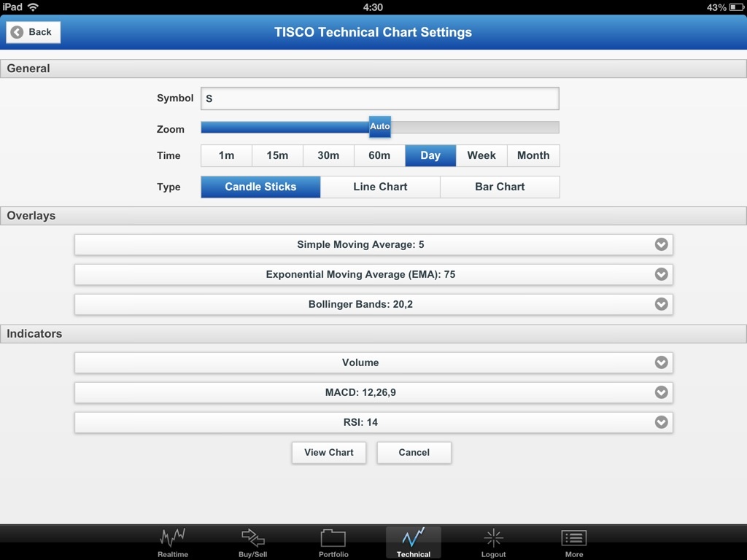Click the Indicators section header

point(373,334)
